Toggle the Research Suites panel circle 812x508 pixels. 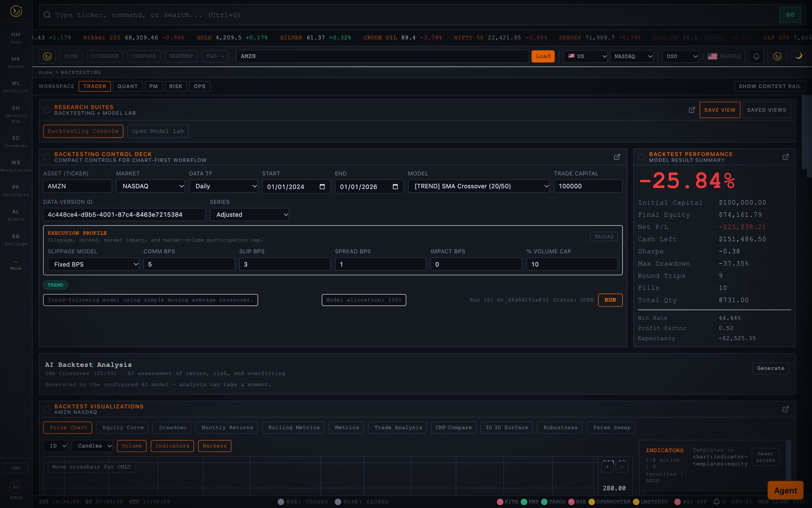point(47,110)
